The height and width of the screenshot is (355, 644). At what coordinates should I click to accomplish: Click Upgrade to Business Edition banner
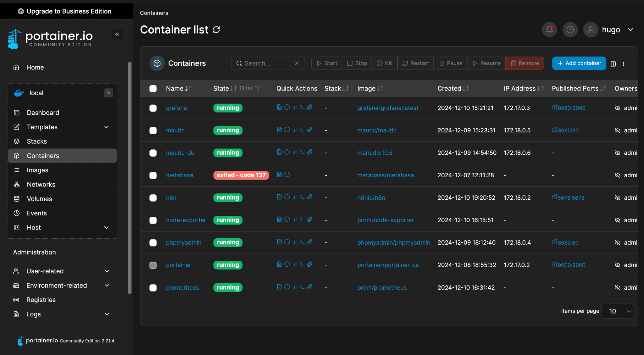66,11
